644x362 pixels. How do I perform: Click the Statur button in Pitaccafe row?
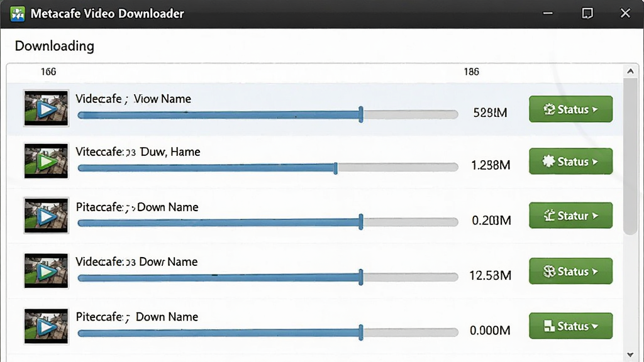tap(570, 216)
